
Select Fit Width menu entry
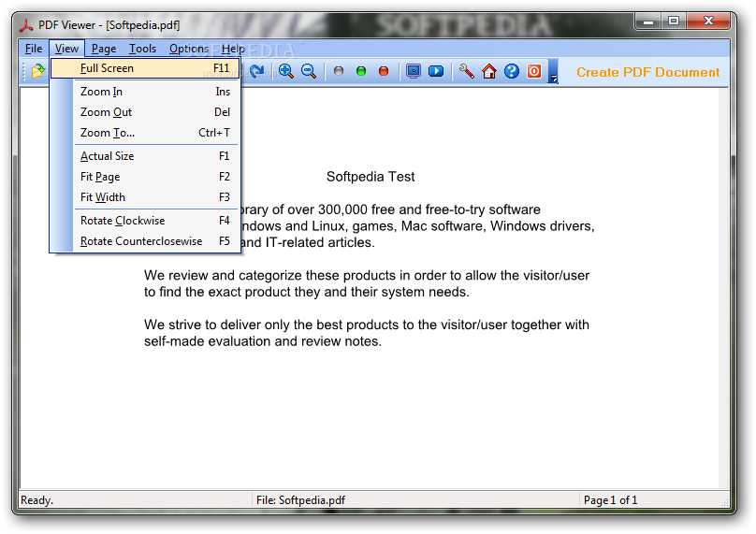click(x=145, y=197)
